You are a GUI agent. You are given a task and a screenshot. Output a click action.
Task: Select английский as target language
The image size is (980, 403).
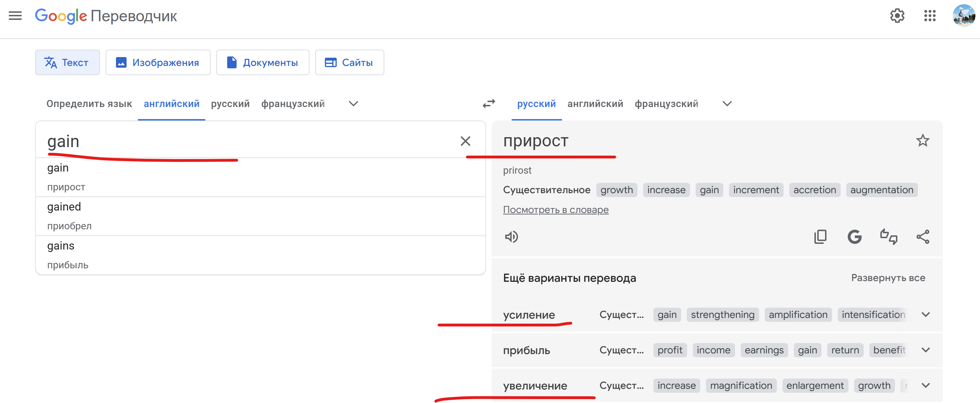coord(595,104)
